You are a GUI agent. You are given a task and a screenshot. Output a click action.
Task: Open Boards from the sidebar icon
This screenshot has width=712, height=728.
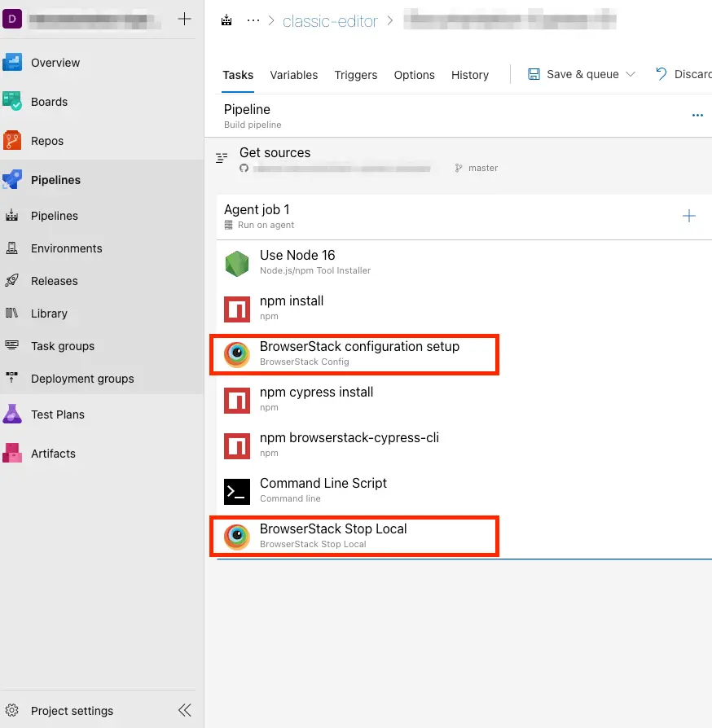(x=12, y=102)
